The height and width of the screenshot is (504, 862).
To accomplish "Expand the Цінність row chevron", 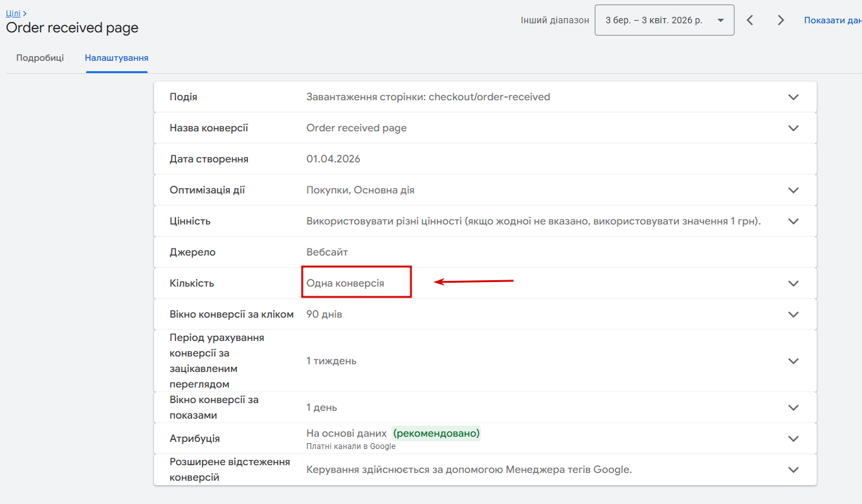I will pyautogui.click(x=793, y=221).
